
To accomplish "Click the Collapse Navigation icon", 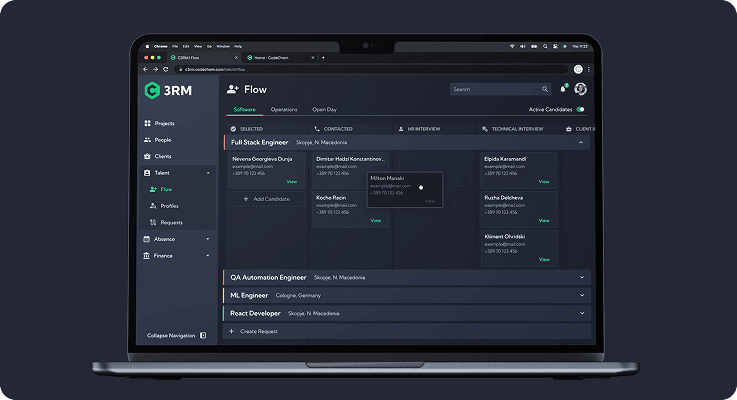I will tap(203, 335).
